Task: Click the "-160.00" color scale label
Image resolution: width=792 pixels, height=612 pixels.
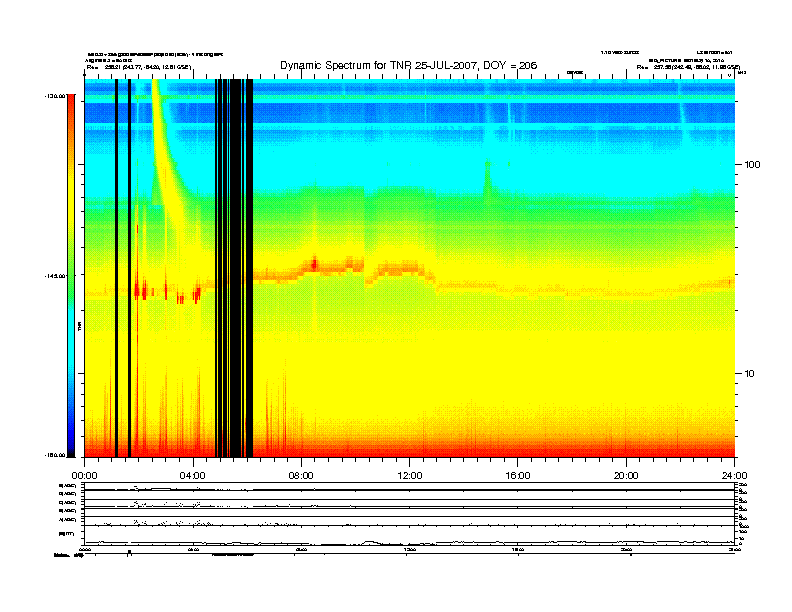Action: (55, 455)
